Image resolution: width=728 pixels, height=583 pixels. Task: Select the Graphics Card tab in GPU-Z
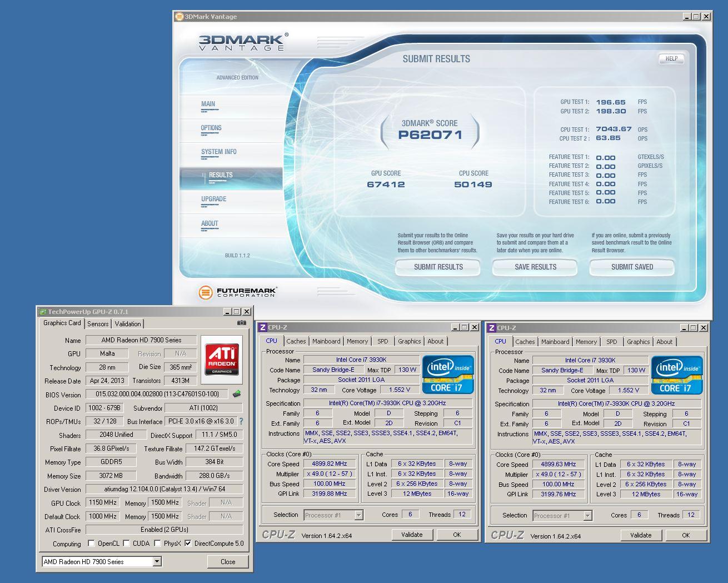(x=62, y=323)
